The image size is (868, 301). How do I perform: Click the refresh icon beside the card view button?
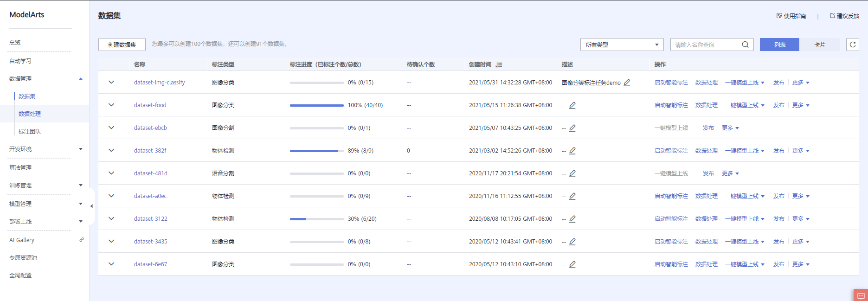[852, 45]
